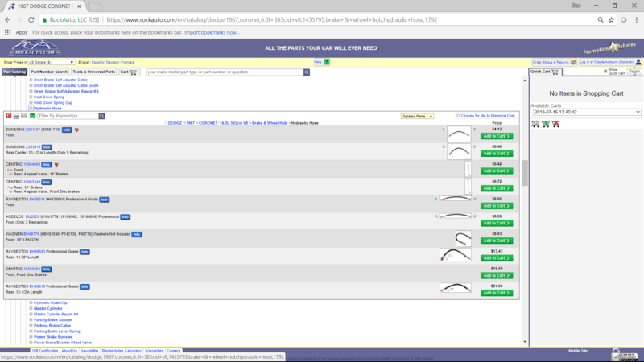Open Tools & Universal Parts tab
Image resolution: width=644 pixels, height=362 pixels.
[94, 72]
